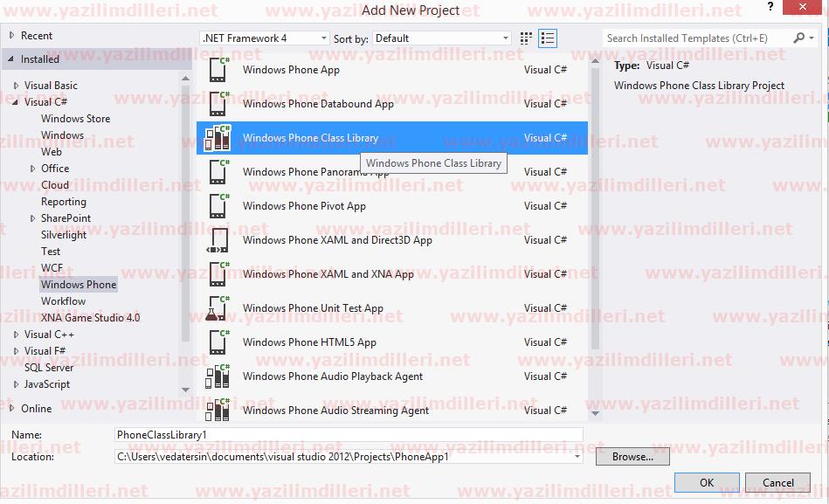Click the Browse... button

tap(632, 457)
